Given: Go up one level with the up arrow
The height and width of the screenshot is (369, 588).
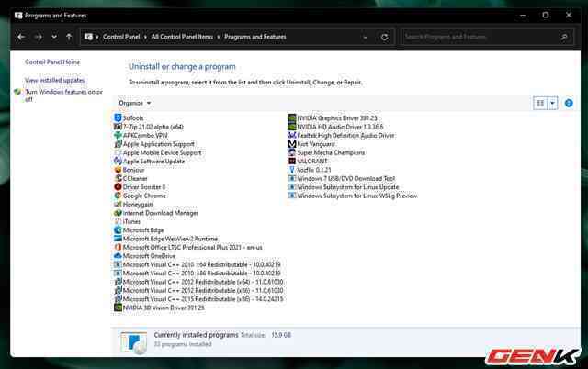Looking at the screenshot, I should coord(69,37).
